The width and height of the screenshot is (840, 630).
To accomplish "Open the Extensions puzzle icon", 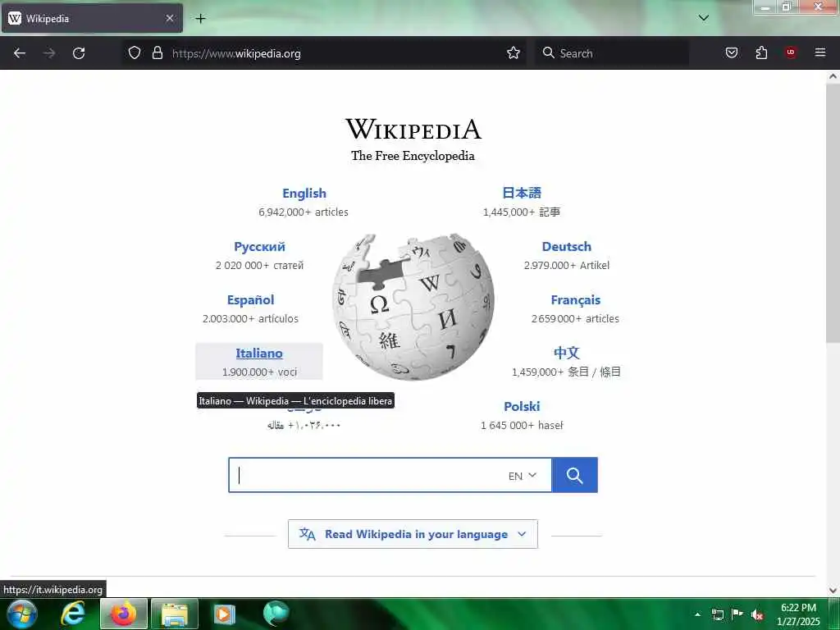I will point(761,52).
